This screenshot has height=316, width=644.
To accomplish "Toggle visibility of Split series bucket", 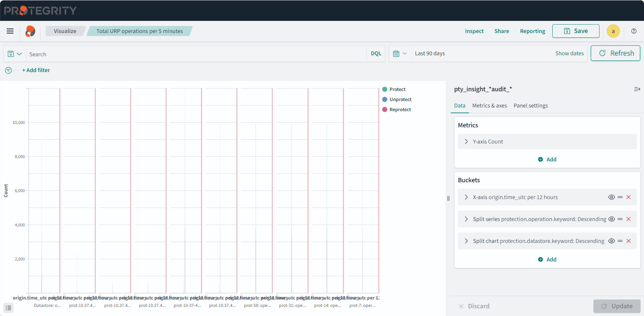I will [x=611, y=219].
